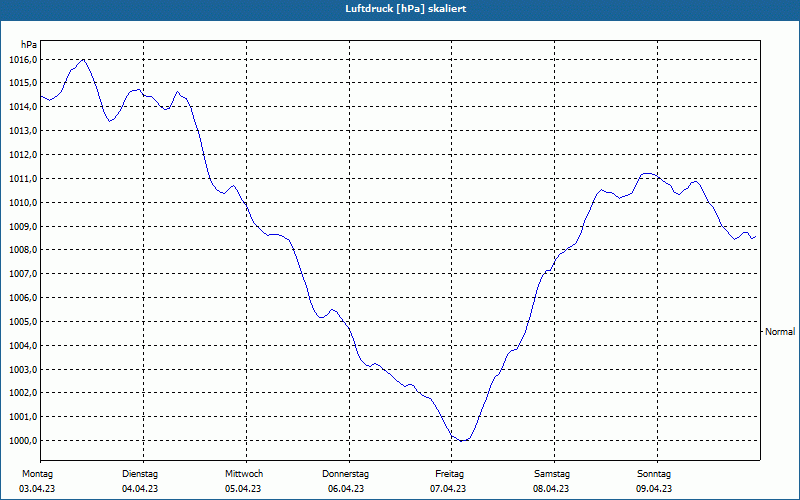Click the curve's 1000 hPa minimum on Freitag
This screenshot has width=800, height=500.
pyautogui.click(x=462, y=440)
